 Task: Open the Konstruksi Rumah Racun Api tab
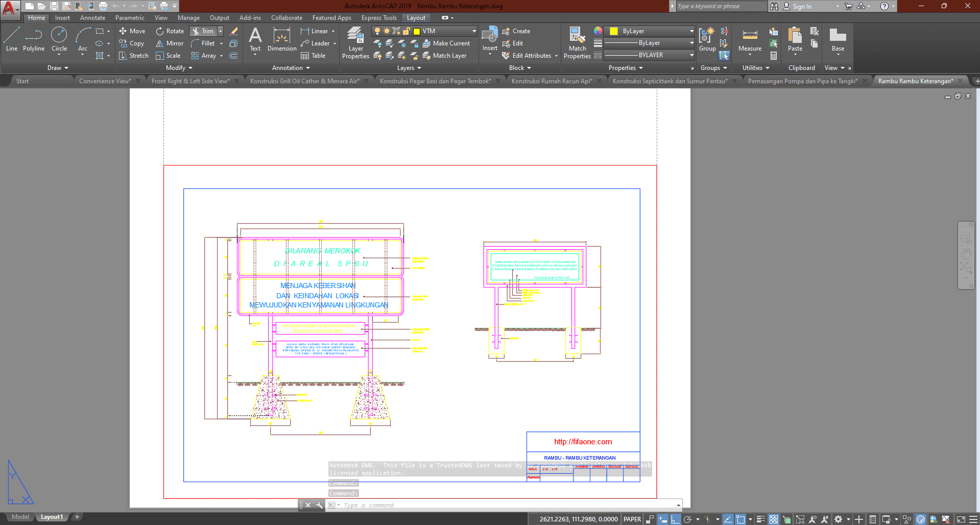pyautogui.click(x=552, y=81)
